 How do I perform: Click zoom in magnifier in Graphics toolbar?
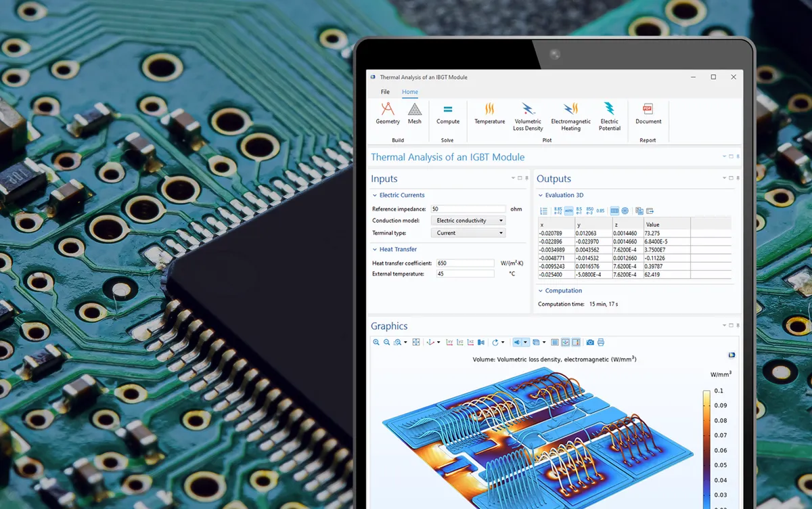(x=376, y=342)
